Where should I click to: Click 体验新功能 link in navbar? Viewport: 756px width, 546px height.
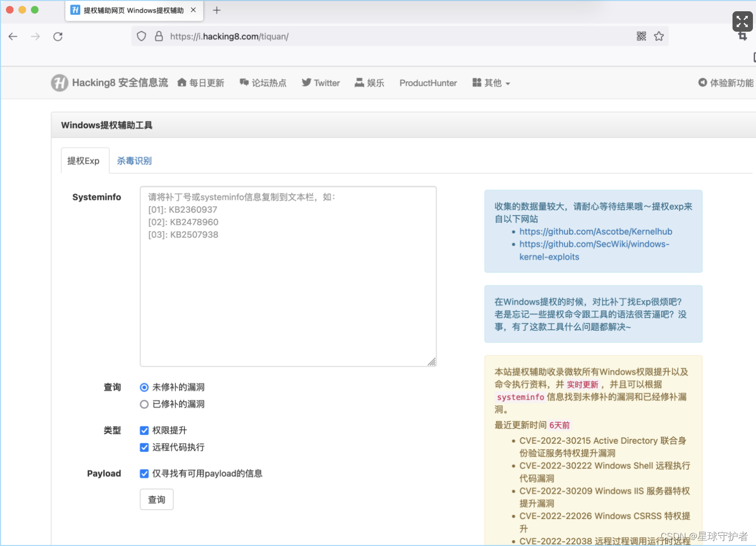tap(726, 83)
